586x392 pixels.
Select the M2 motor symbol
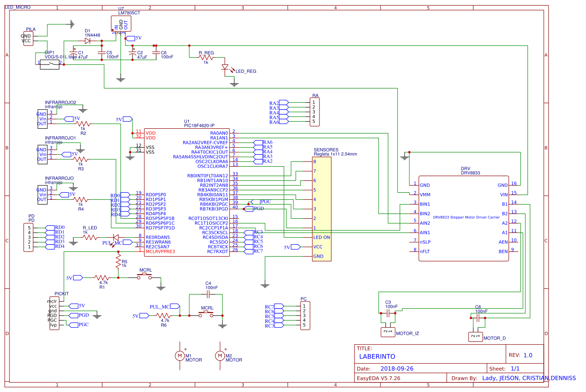220,355
